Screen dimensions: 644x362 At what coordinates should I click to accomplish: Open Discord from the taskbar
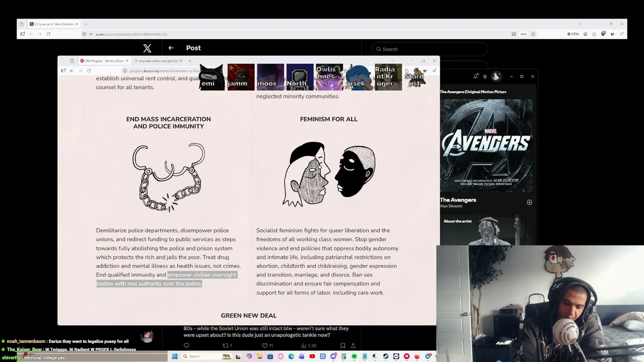[x=333, y=356]
